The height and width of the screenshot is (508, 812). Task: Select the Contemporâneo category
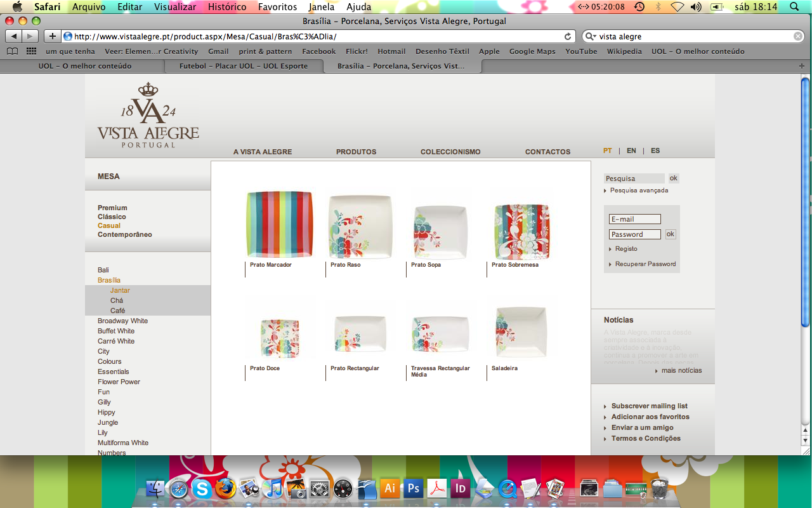coord(125,235)
